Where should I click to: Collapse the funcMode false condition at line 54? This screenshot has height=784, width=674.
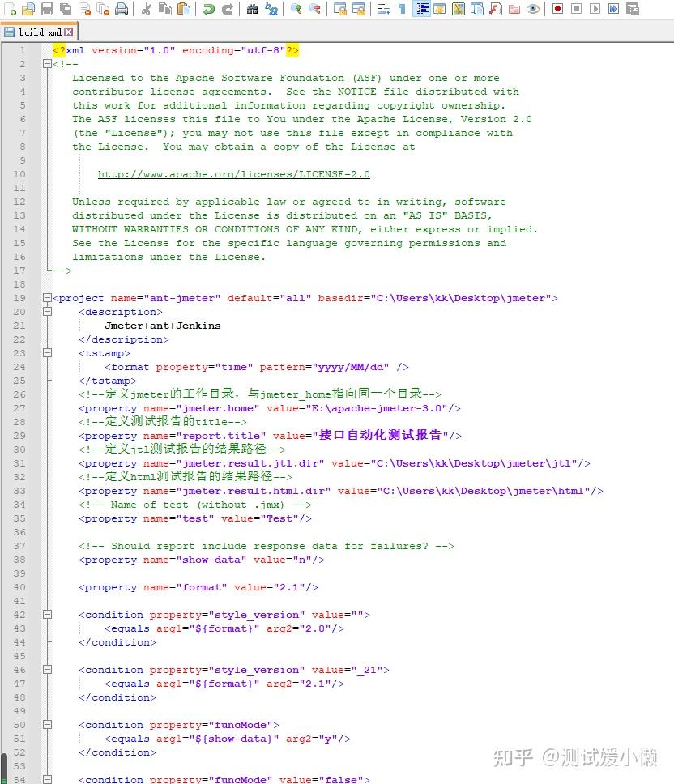pyautogui.click(x=47, y=779)
